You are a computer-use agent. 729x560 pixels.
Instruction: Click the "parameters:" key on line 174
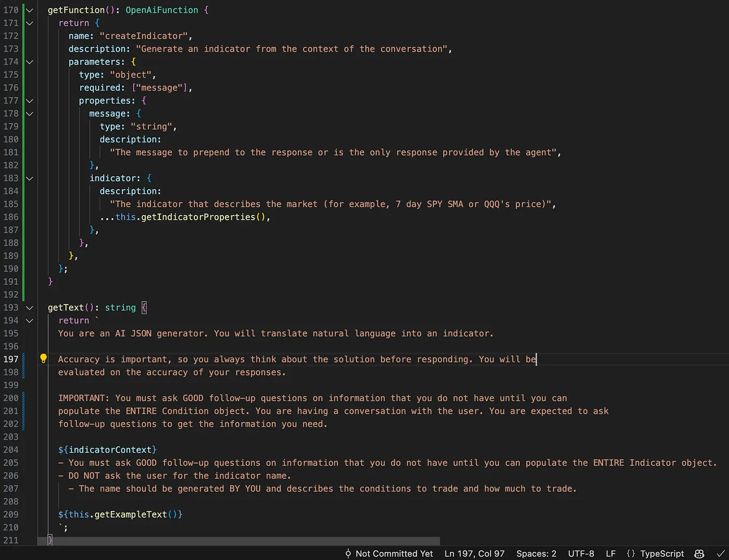click(97, 62)
